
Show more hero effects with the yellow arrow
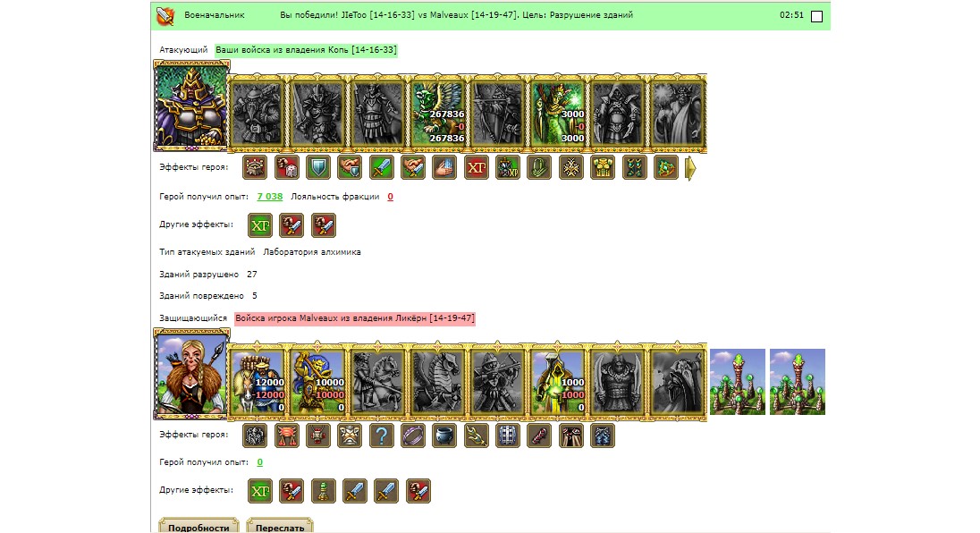tap(690, 168)
